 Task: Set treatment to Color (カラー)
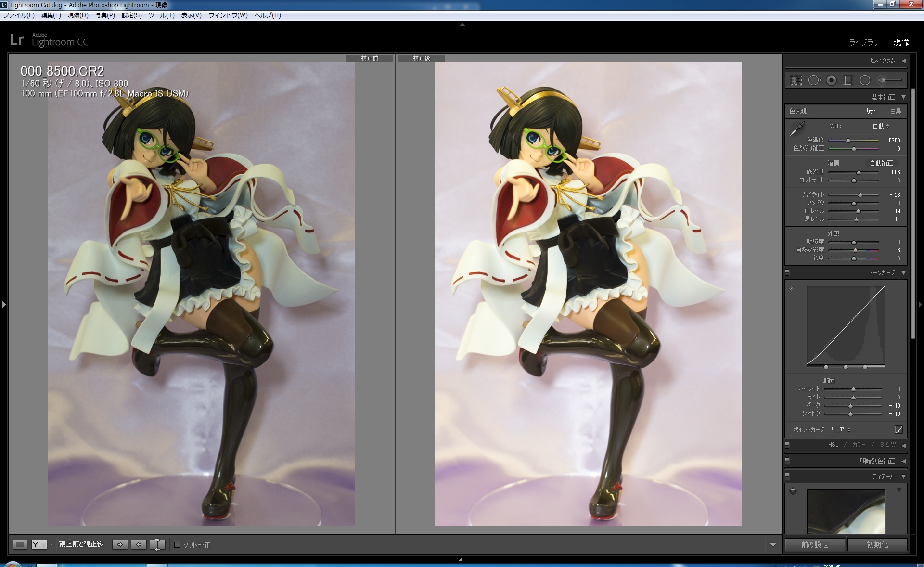[872, 111]
